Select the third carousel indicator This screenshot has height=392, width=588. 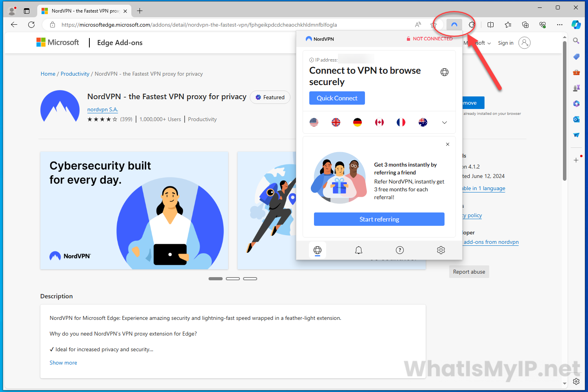[250, 279]
